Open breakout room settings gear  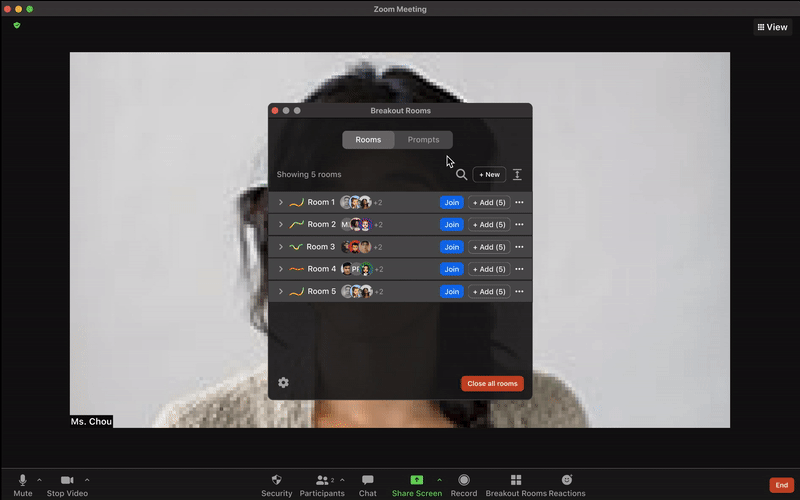tap(283, 383)
